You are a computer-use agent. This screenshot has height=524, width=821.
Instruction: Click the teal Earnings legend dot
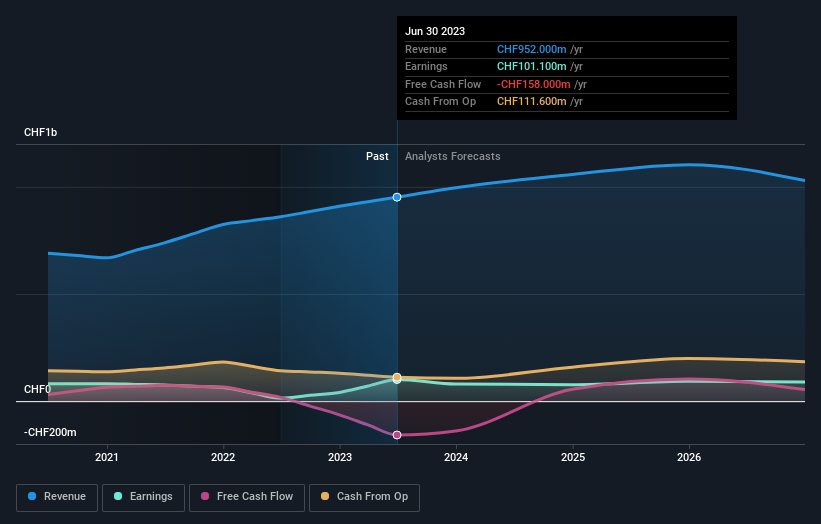click(118, 496)
